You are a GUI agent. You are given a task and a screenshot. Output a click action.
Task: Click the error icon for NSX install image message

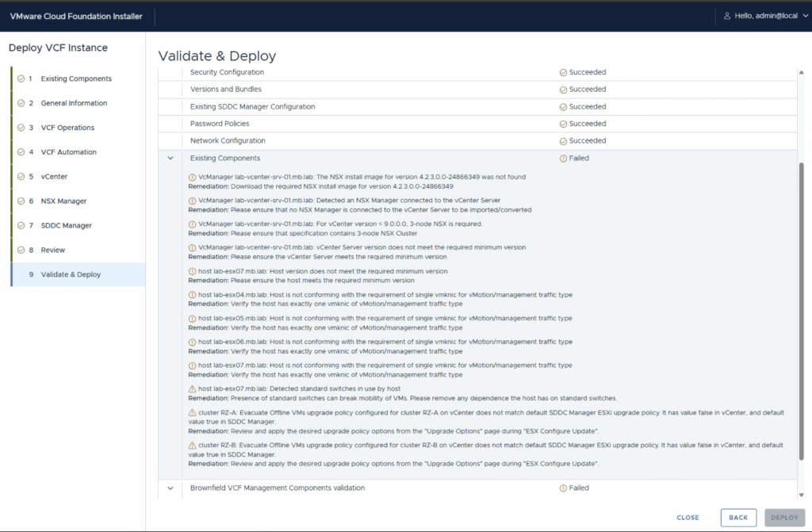(x=193, y=178)
